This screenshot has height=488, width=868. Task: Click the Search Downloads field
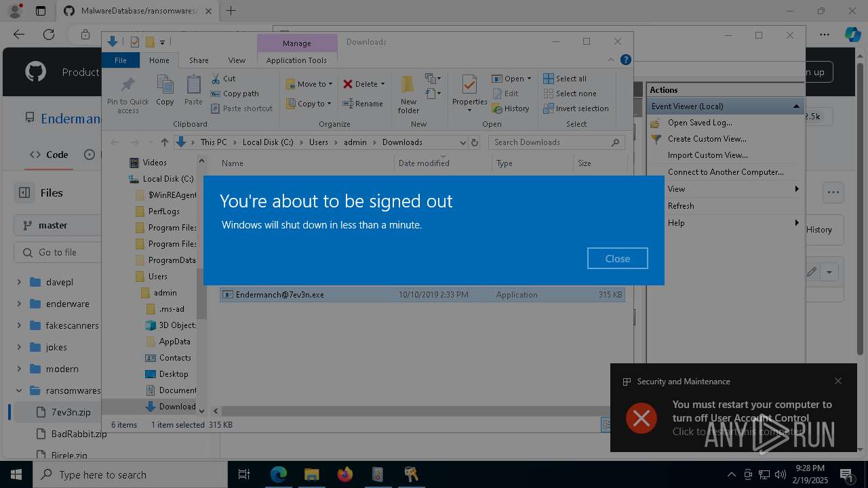pyautogui.click(x=556, y=142)
